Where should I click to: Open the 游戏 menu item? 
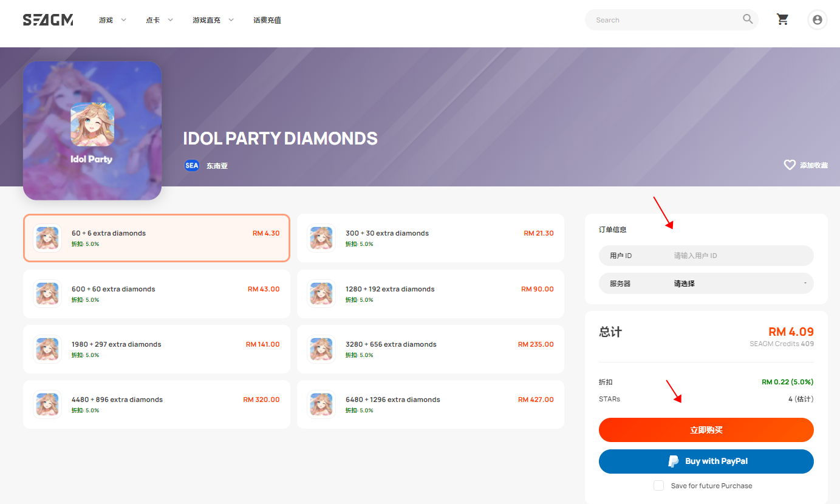click(x=106, y=20)
